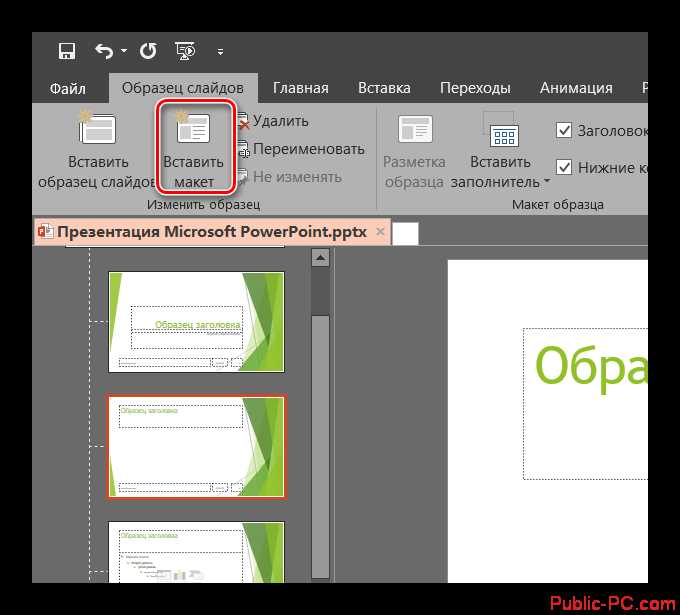
Task: Click the Redo circular arrow icon
Action: click(x=148, y=51)
